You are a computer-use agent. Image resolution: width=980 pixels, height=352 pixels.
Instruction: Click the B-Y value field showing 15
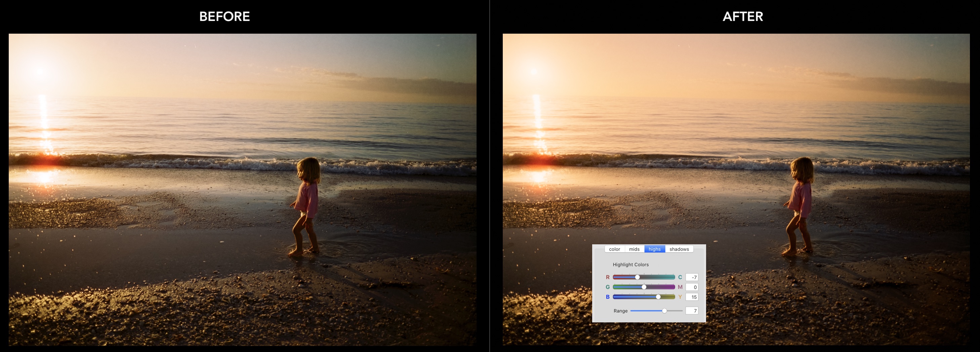692,297
